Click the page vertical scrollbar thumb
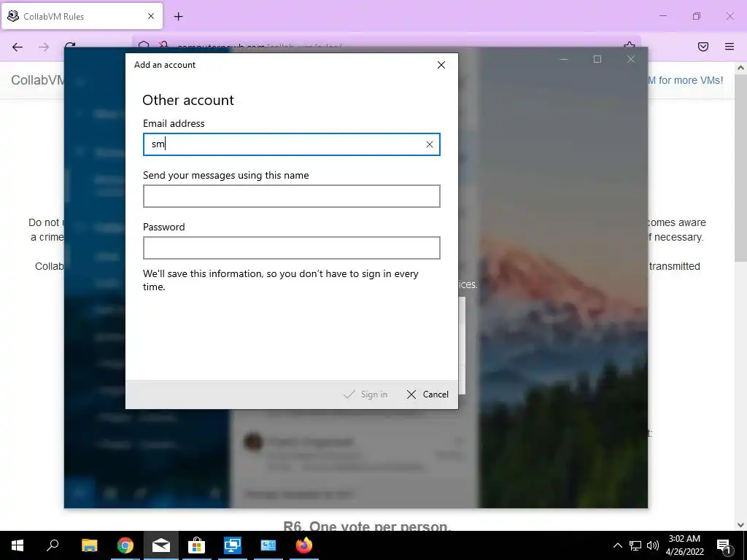 pos(740,170)
